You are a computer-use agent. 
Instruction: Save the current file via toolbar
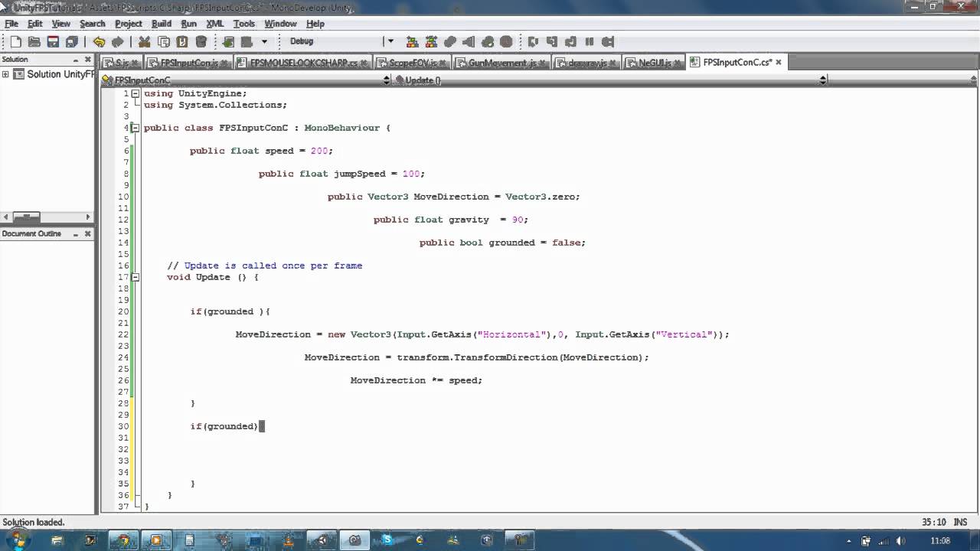click(x=53, y=41)
